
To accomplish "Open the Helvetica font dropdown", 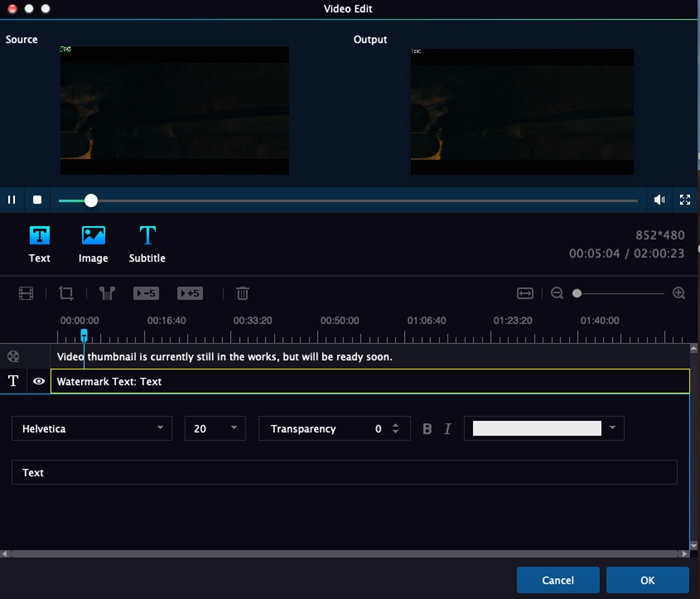I will click(x=91, y=428).
